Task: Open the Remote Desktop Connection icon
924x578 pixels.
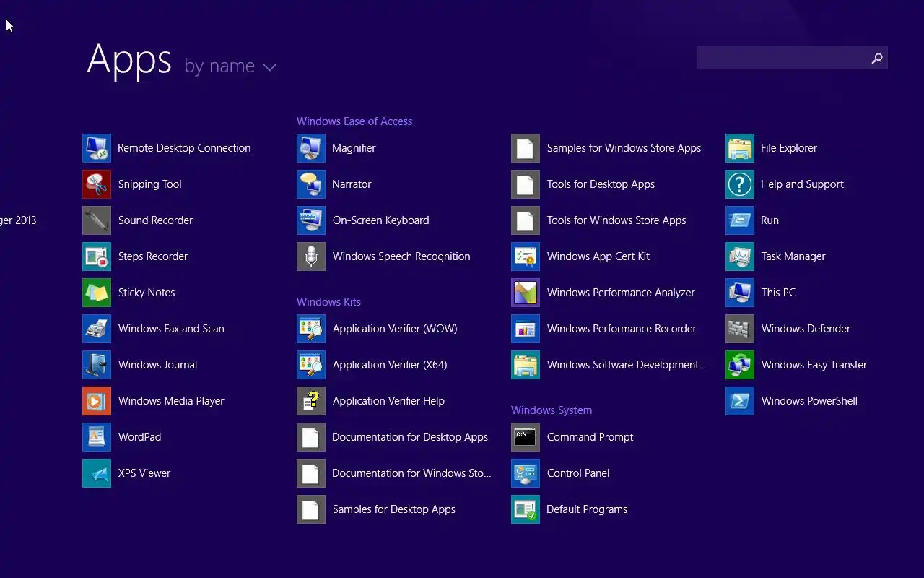Action: click(97, 148)
